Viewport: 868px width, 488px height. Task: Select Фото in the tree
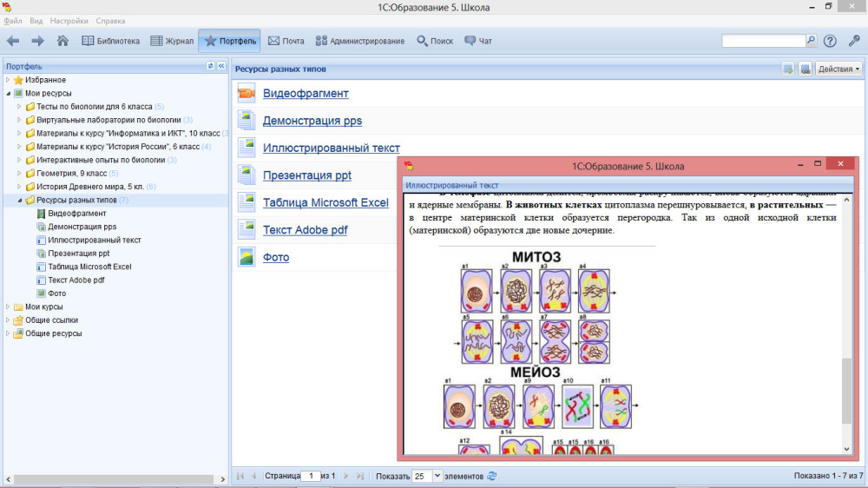(56, 293)
